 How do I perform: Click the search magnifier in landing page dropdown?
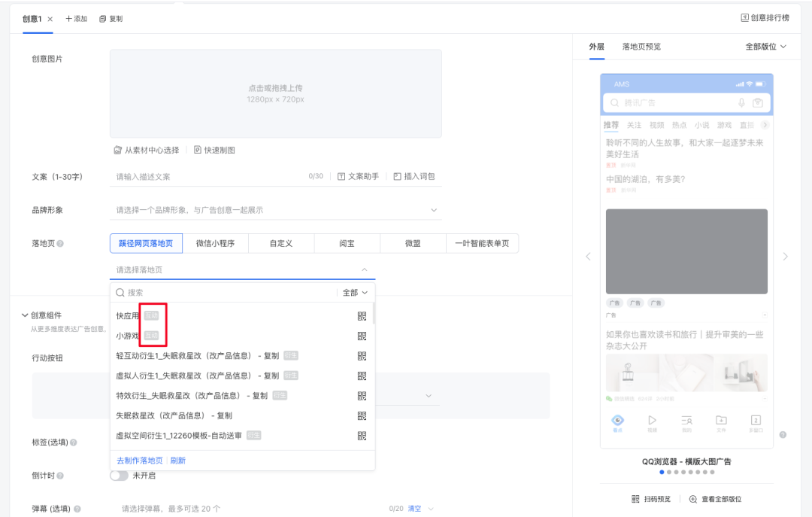point(120,292)
